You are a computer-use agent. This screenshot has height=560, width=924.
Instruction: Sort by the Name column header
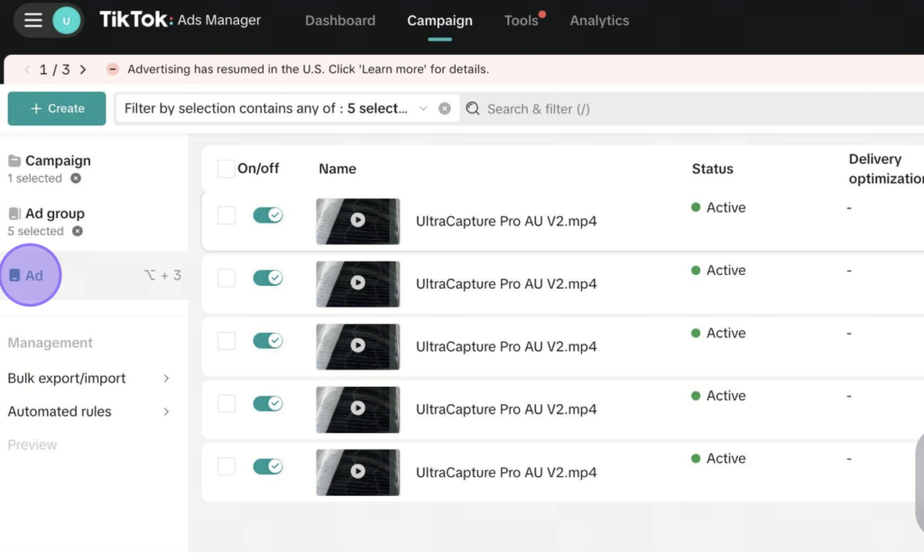pos(337,169)
